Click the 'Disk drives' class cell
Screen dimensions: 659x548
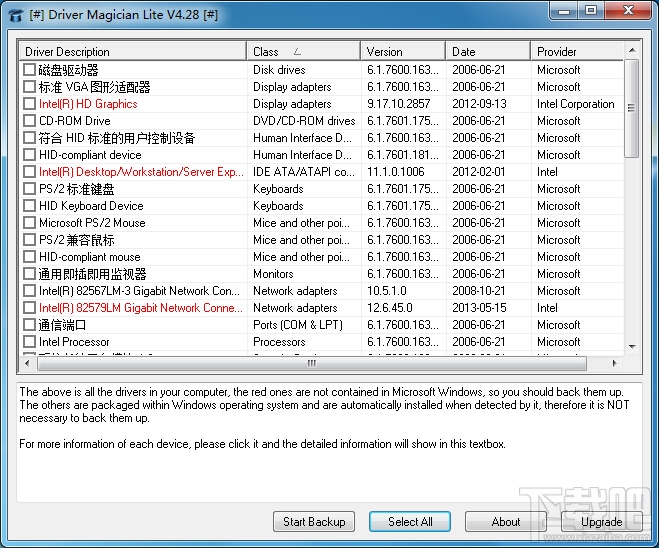tap(279, 70)
